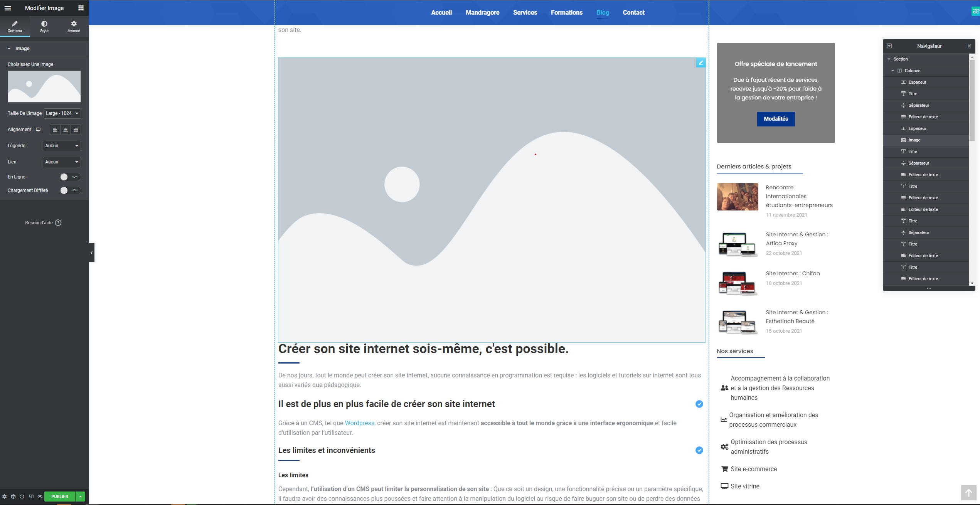
Task: Switch to the Style tab
Action: (x=44, y=26)
